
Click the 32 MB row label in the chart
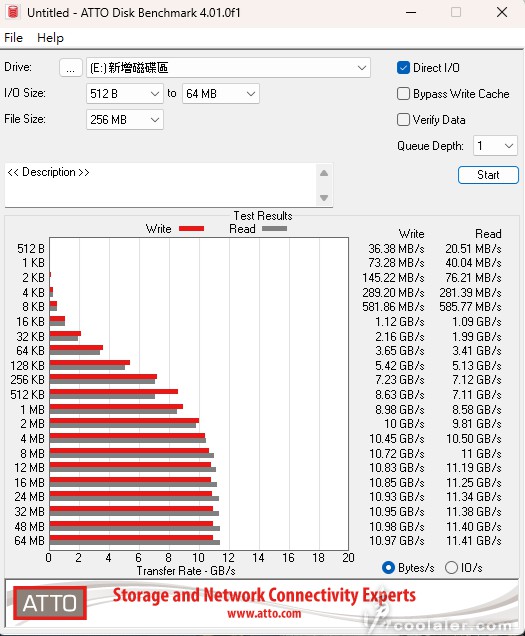(30, 512)
